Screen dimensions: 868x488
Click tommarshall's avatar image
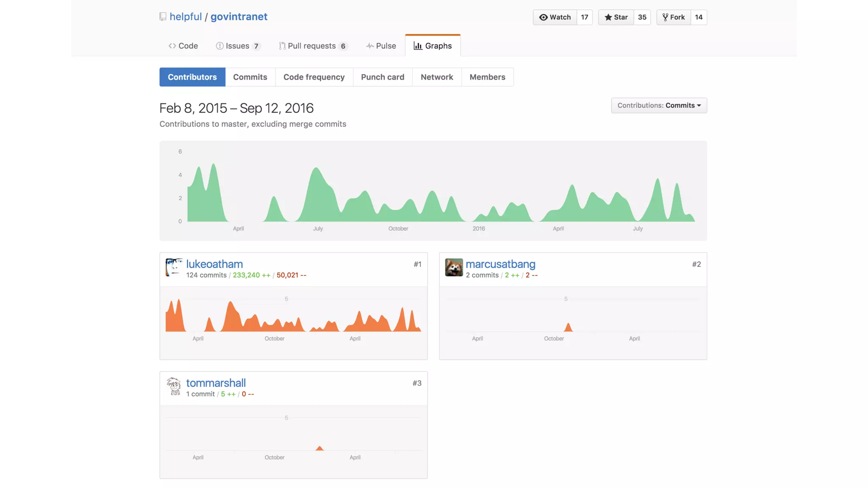click(174, 386)
